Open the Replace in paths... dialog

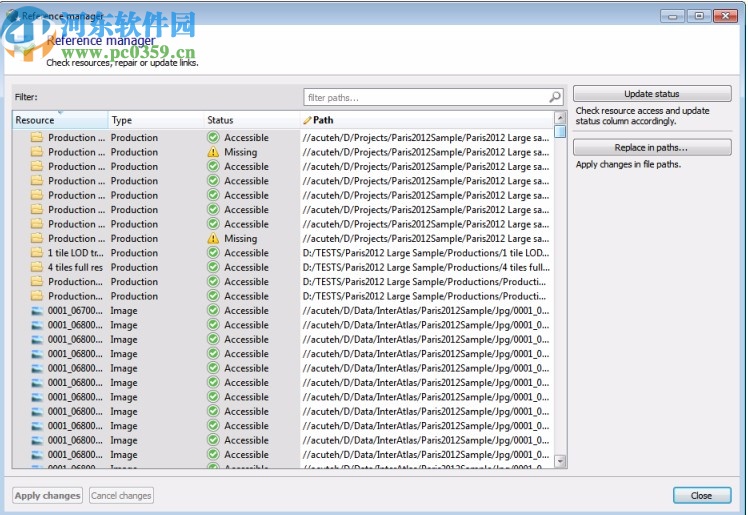[652, 147]
